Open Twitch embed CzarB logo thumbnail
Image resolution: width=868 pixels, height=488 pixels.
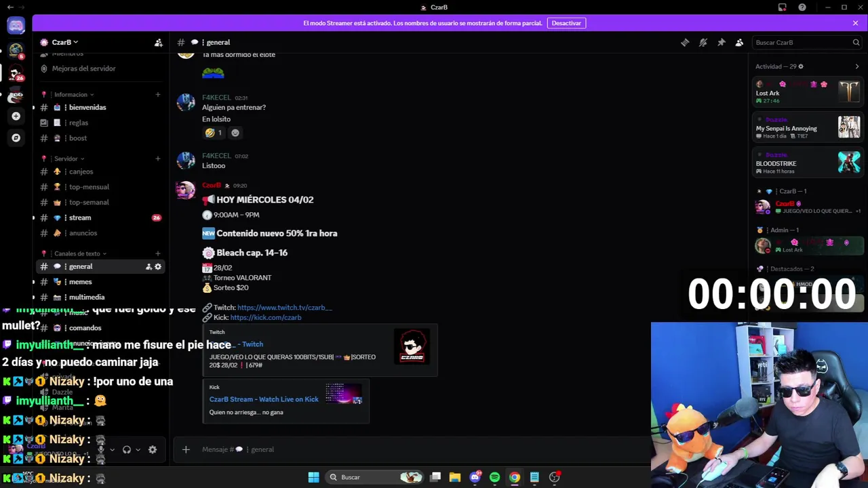pos(412,346)
